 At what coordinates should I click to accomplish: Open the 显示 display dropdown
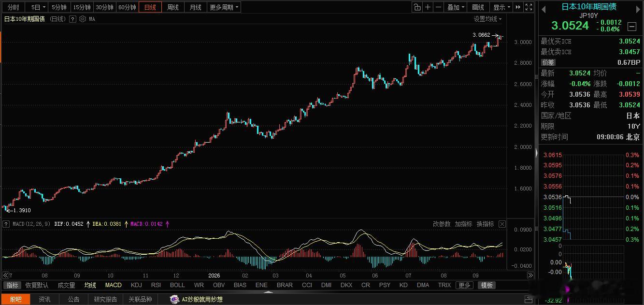[501, 7]
